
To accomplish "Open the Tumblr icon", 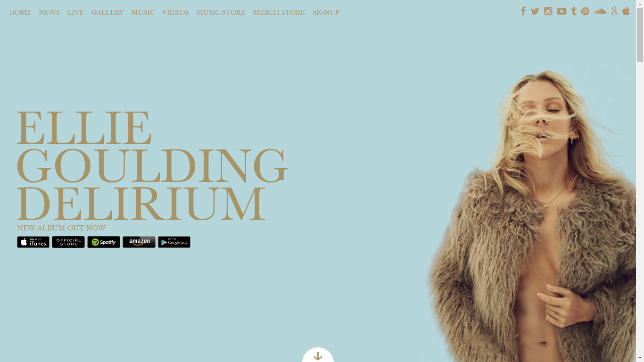I will [x=574, y=11].
